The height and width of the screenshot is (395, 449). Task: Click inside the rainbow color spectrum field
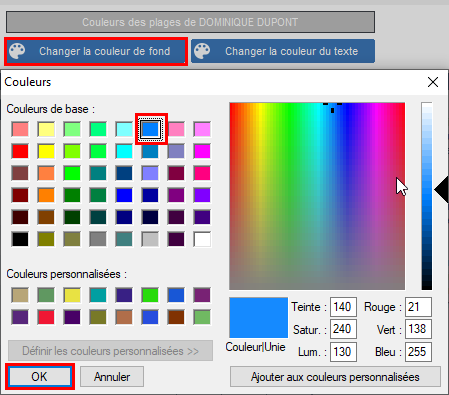[x=317, y=196]
